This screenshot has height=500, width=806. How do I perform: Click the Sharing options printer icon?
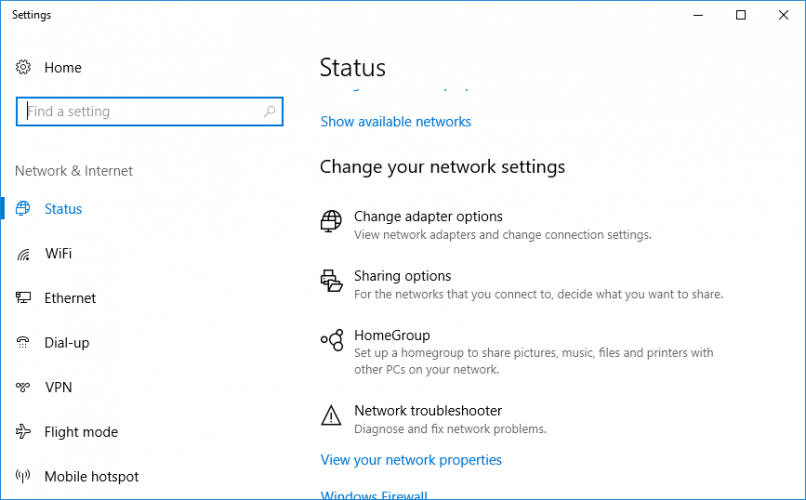click(331, 281)
